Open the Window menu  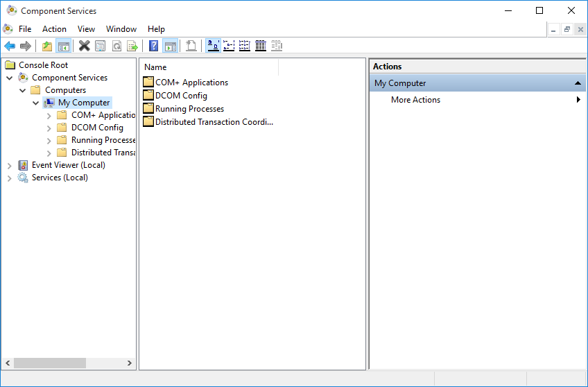121,29
